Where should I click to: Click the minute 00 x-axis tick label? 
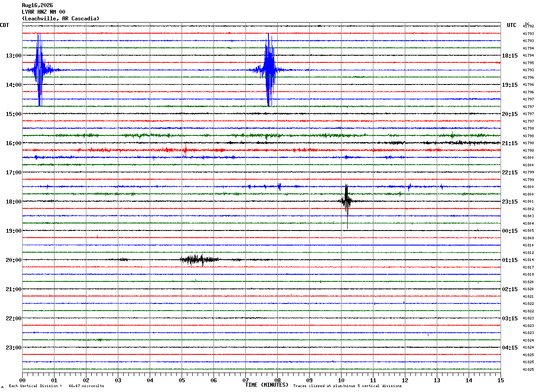coord(22,380)
